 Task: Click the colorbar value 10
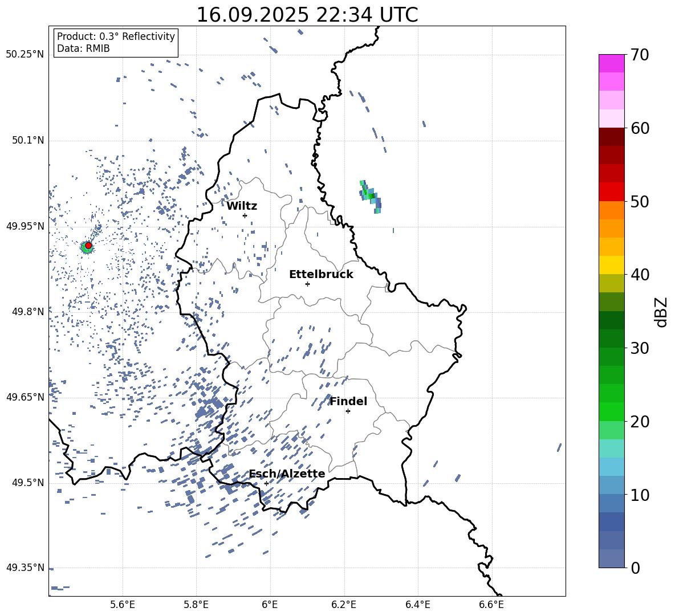pyautogui.click(x=640, y=495)
